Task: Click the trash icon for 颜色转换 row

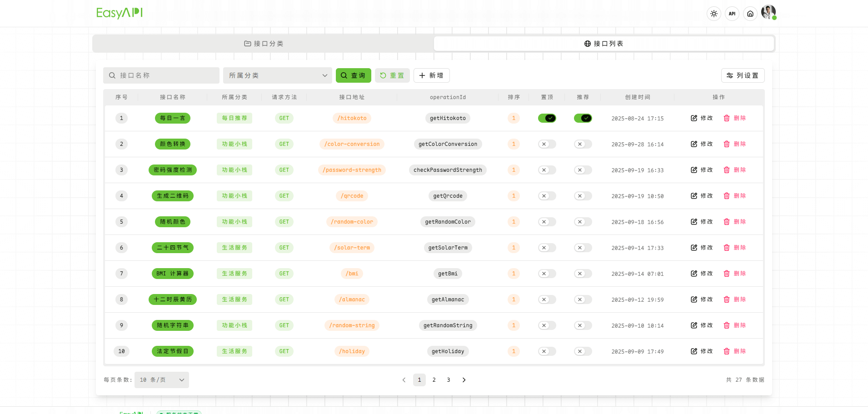Action: point(727,144)
